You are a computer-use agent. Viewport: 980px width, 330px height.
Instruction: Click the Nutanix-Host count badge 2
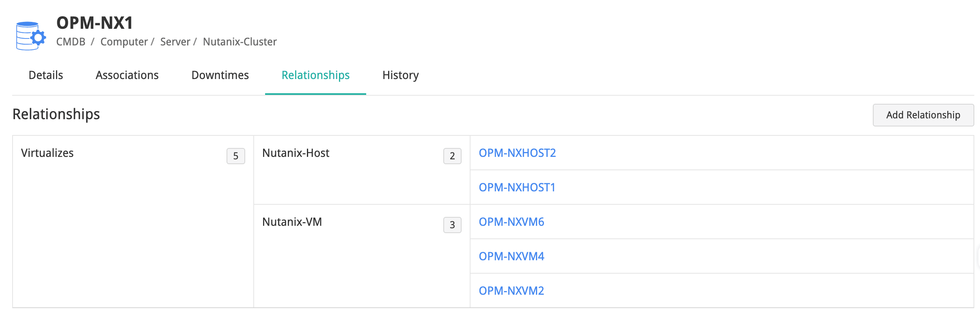point(452,156)
